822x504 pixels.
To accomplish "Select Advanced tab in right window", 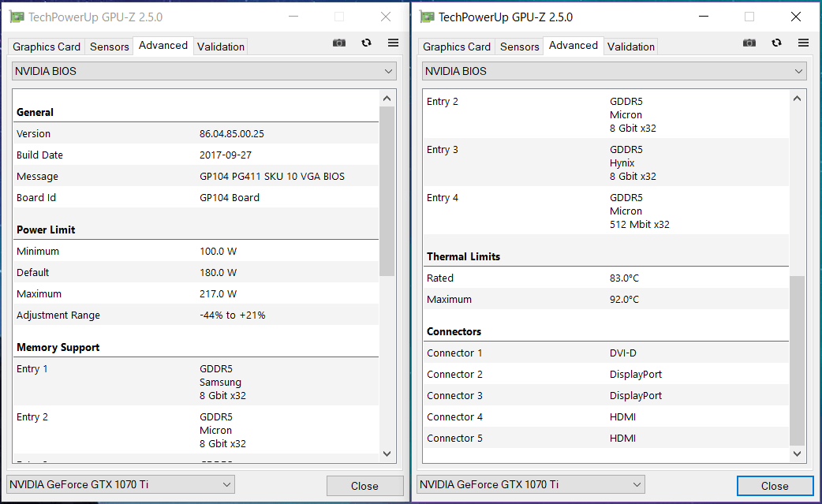I will coord(573,46).
